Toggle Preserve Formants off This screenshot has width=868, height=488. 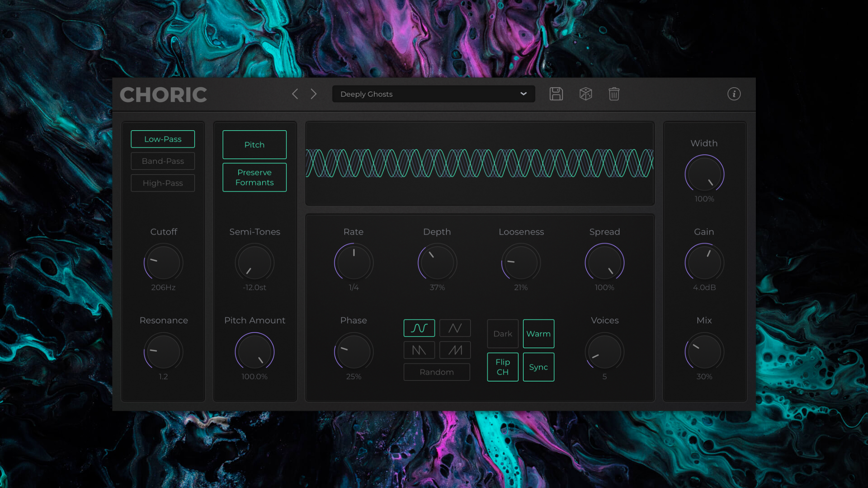pos(255,177)
